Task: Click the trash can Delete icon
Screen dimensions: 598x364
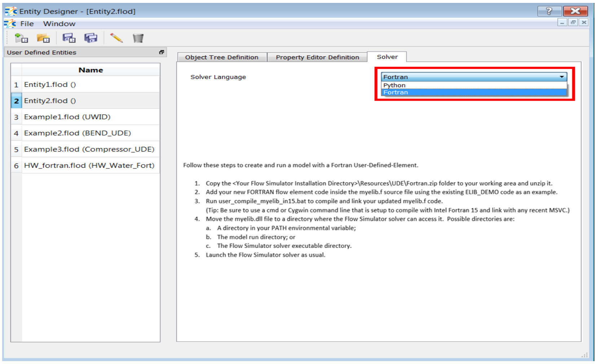Action: coord(138,38)
